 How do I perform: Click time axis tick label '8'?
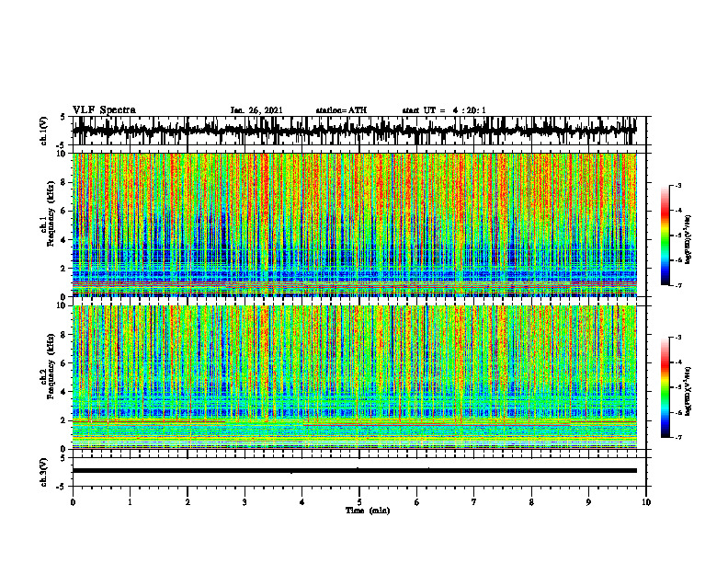(531, 502)
